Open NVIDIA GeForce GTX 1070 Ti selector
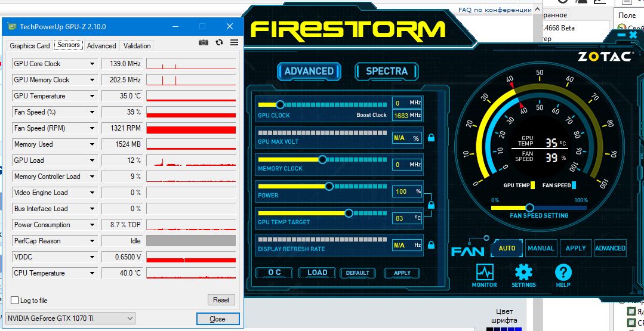 [70, 318]
